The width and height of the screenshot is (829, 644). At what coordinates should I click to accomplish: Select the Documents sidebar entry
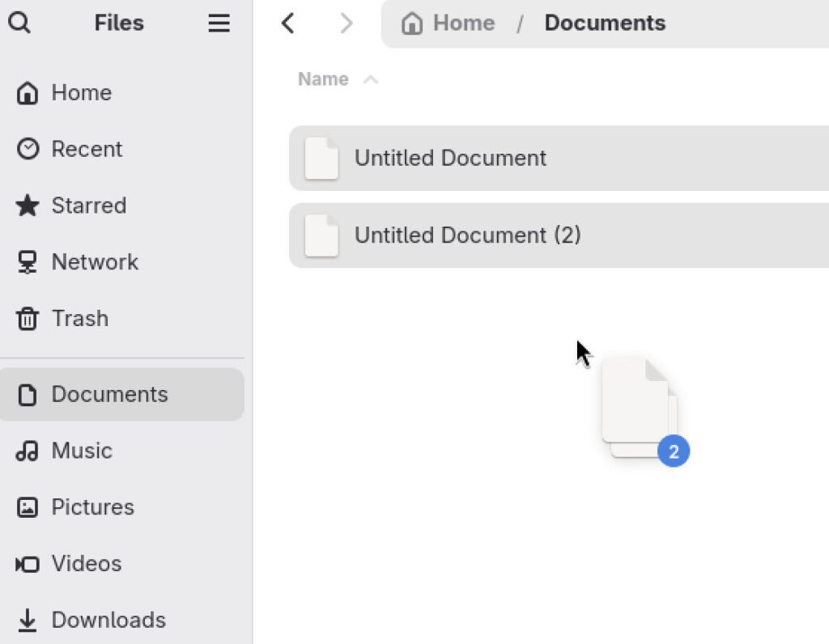[x=122, y=395]
